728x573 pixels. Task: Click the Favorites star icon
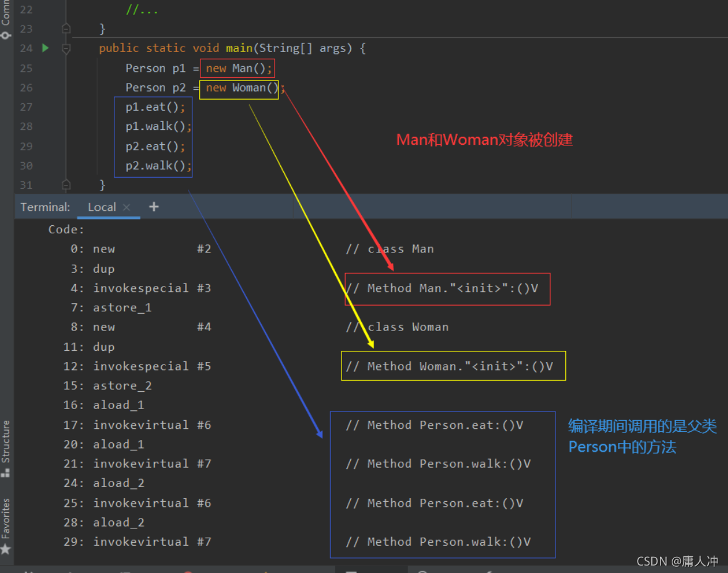pos(6,549)
